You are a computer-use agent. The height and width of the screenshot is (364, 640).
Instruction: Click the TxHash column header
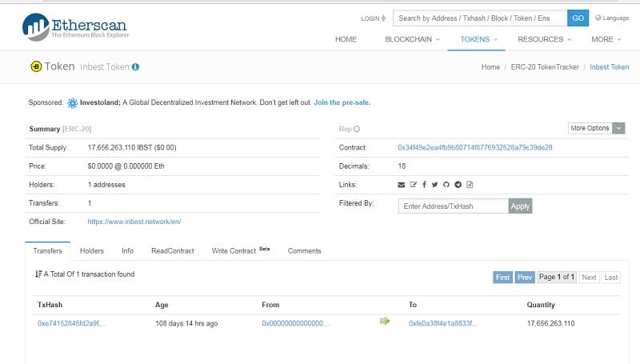pyautogui.click(x=50, y=305)
